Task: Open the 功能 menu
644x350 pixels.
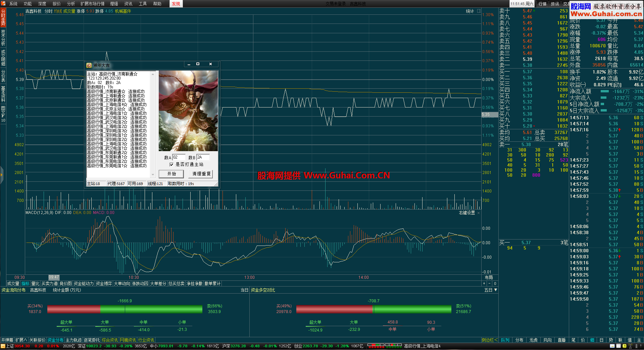Action: [x=28, y=4]
